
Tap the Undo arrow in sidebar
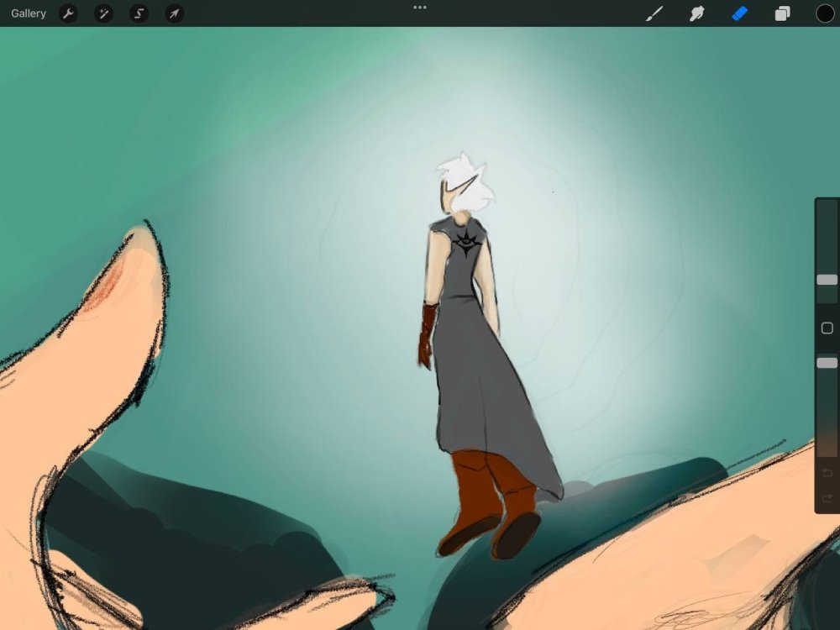click(x=827, y=473)
